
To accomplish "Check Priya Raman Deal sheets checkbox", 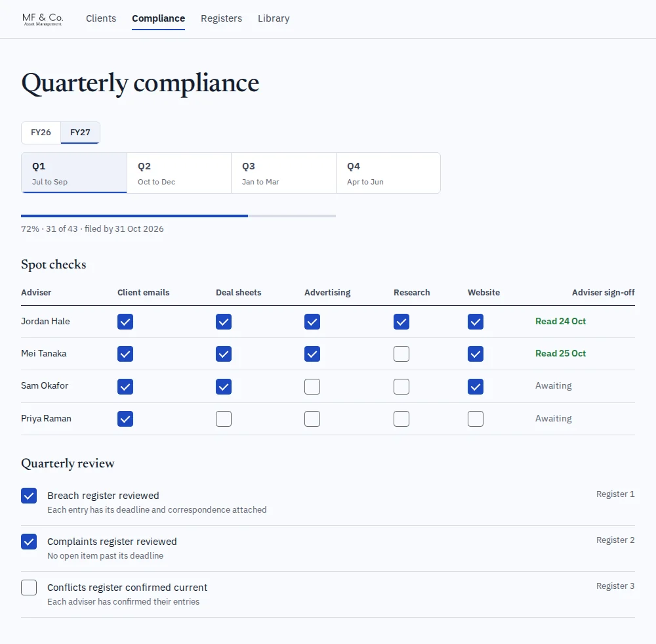I will point(224,419).
